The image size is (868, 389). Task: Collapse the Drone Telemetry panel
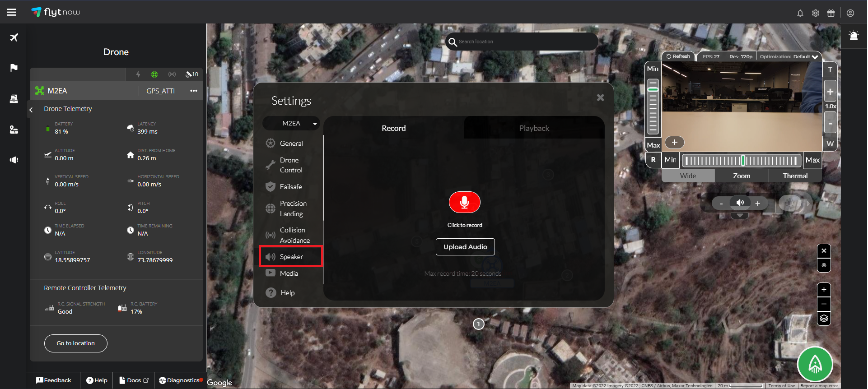tap(31, 109)
